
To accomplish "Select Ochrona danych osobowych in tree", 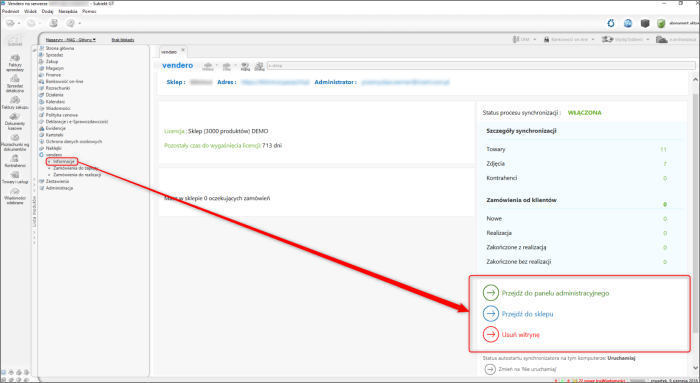I will pos(74,142).
